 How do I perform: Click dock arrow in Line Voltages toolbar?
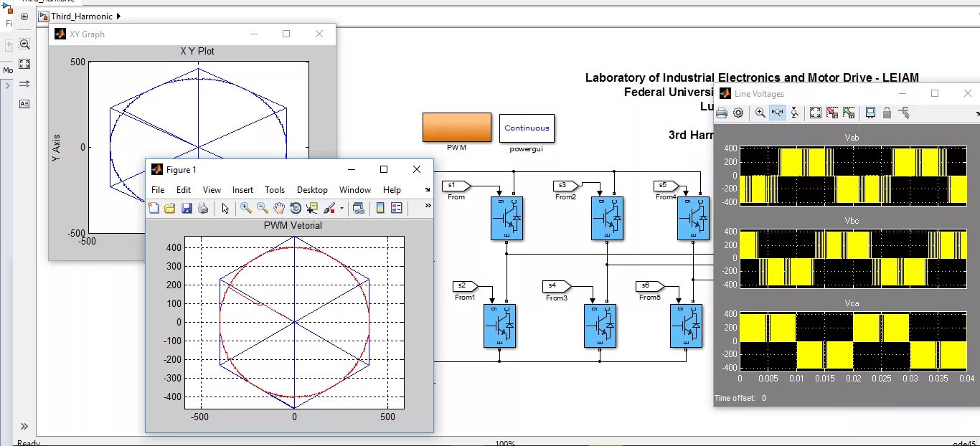click(977, 113)
